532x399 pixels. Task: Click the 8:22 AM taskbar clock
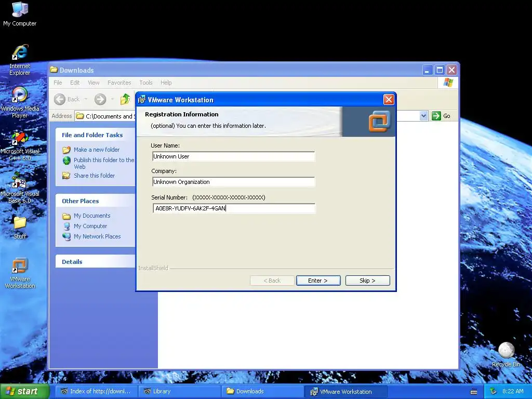pyautogui.click(x=513, y=391)
